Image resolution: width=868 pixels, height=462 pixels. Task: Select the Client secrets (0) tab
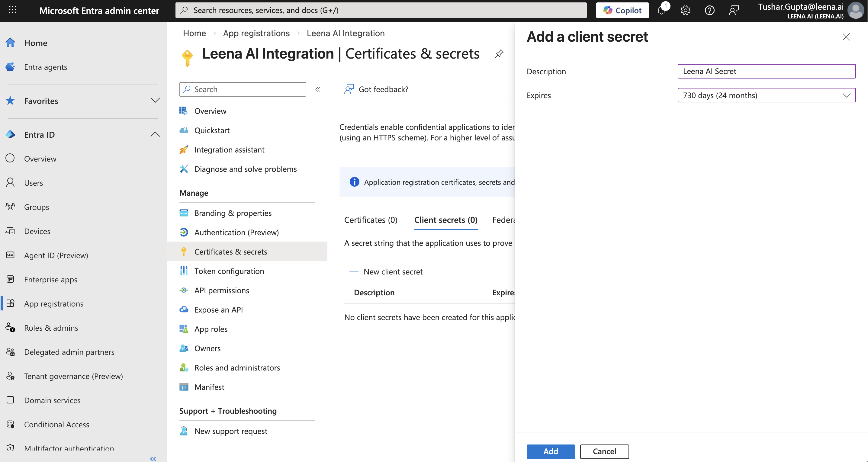point(445,220)
